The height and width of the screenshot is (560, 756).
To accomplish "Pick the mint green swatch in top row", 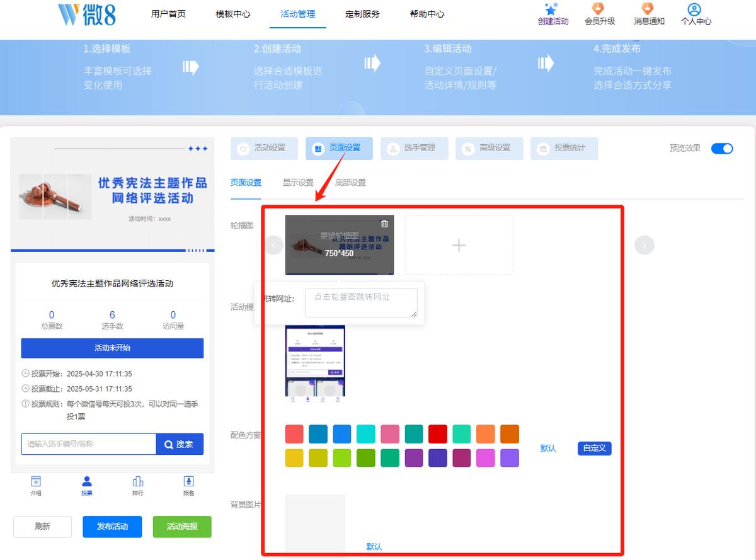I will (x=462, y=434).
